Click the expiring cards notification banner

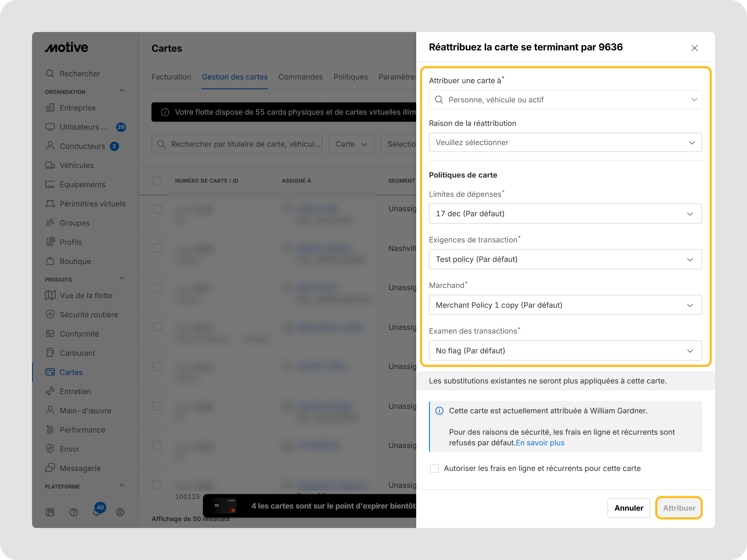[x=309, y=506]
